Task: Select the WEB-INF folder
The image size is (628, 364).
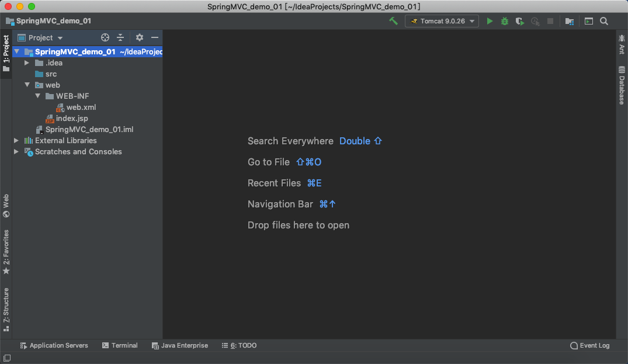Action: point(72,96)
